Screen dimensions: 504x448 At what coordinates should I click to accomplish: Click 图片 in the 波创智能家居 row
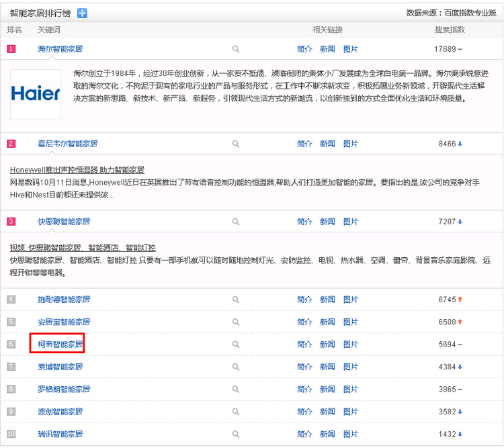point(351,411)
